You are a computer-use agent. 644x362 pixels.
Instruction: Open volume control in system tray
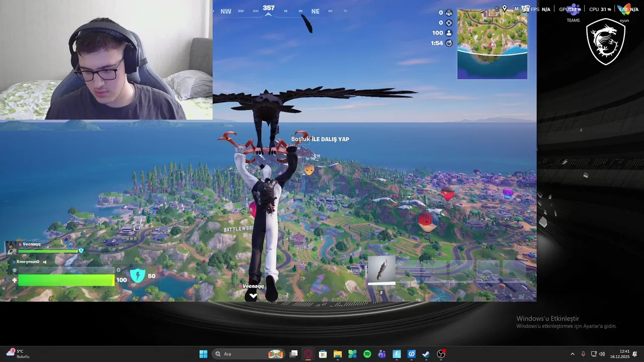(602, 354)
